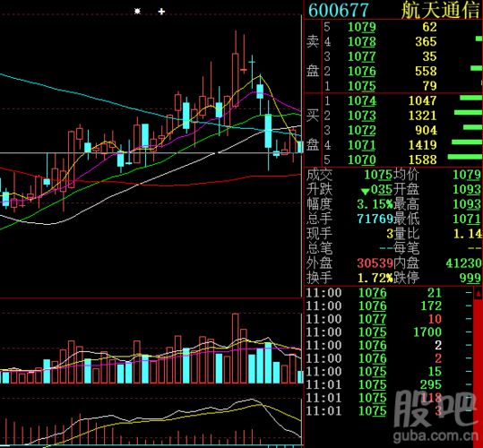Click the 买盘 buy side label
The image size is (483, 448).
(x=313, y=130)
